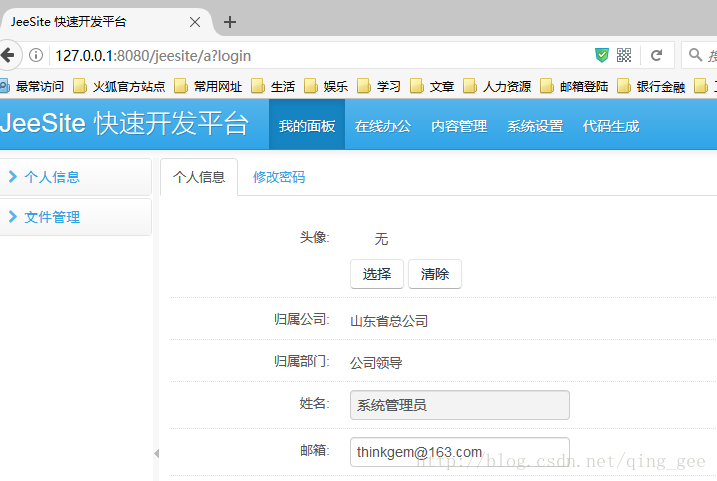The image size is (717, 481).
Task: Select the 代码生成 top menu
Action: [x=610, y=126]
